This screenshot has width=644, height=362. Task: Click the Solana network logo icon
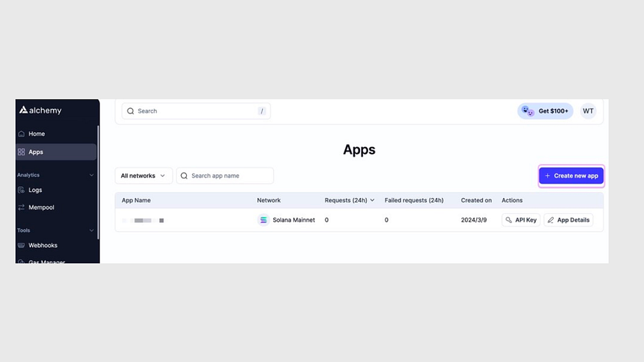(263, 220)
